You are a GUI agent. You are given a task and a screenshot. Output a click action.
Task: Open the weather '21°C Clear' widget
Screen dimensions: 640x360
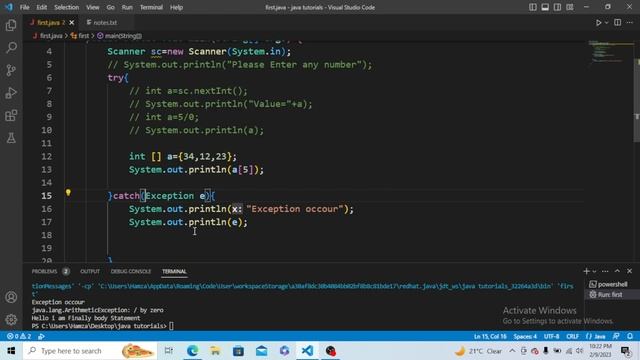[478, 351]
